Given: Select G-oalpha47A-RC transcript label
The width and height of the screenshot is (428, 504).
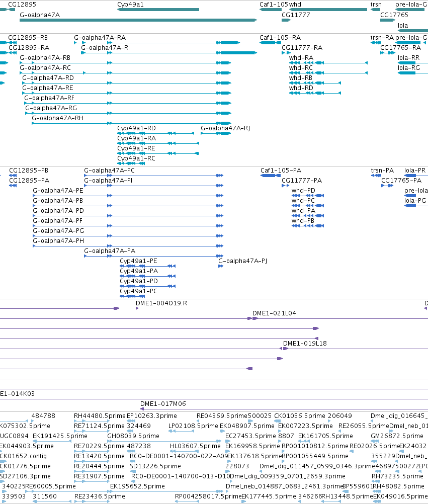Looking at the screenshot, I should (x=45, y=67).
